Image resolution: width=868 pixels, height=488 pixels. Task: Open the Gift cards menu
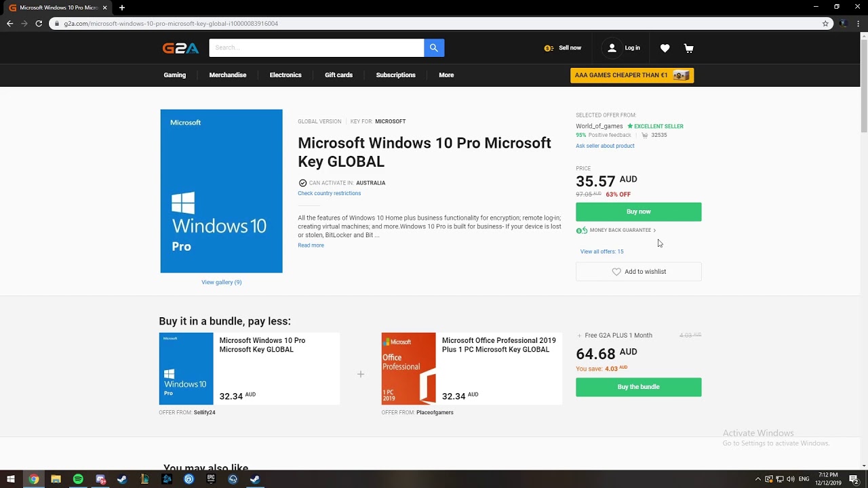[x=338, y=75]
